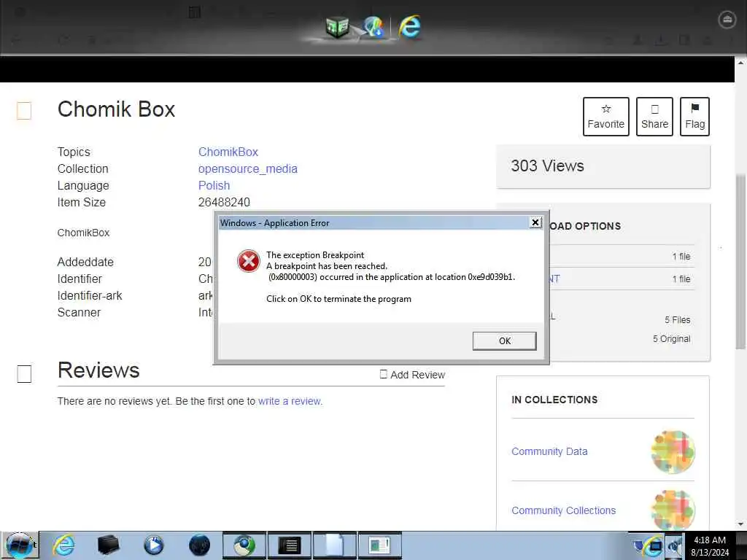
Task: Select the 303 Views text
Action: [547, 166]
